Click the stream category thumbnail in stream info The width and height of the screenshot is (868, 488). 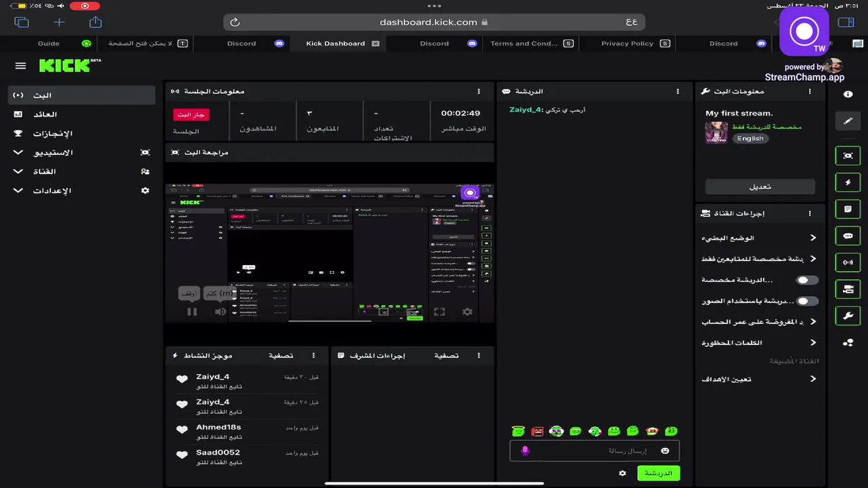tap(716, 132)
